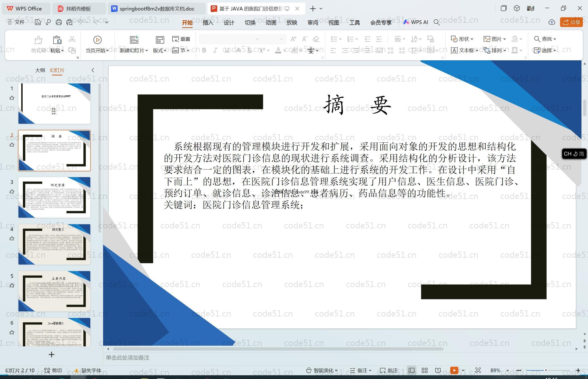Image resolution: width=588 pixels, height=379 pixels.
Task: Click fit slide to window icon
Action: pos(478,370)
